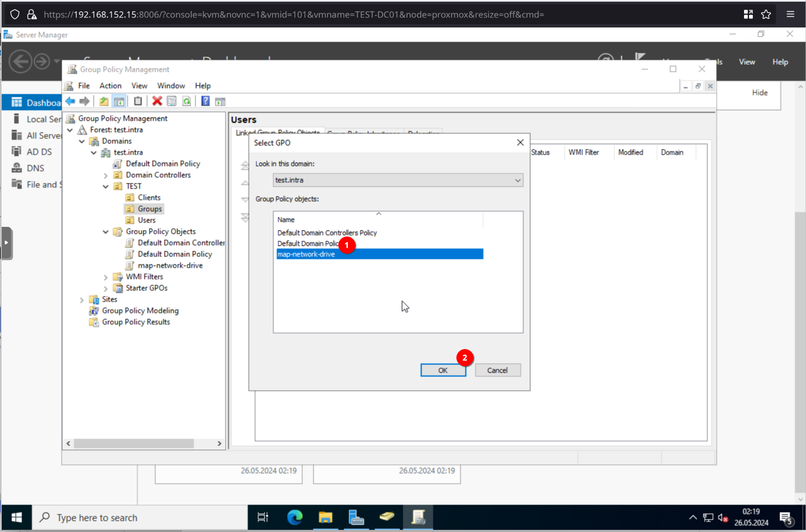This screenshot has width=806, height=532.
Task: Launch Microsoft Edge from the taskbar
Action: pos(295,517)
